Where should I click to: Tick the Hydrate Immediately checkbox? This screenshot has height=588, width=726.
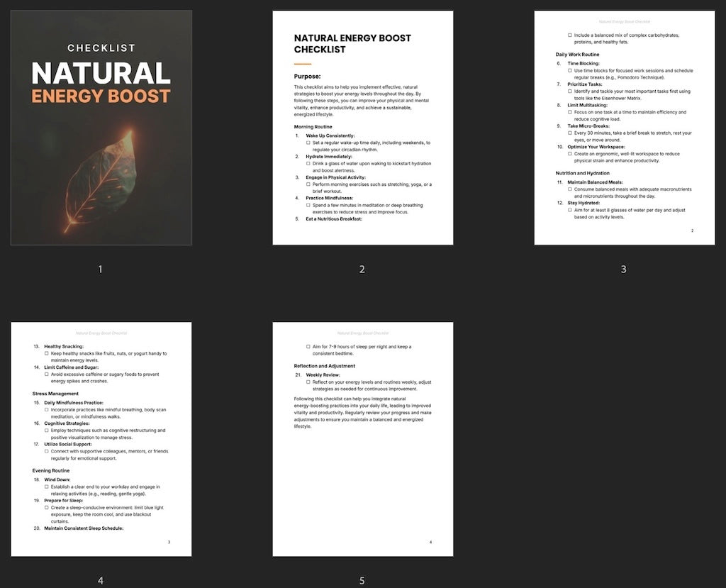tap(307, 164)
